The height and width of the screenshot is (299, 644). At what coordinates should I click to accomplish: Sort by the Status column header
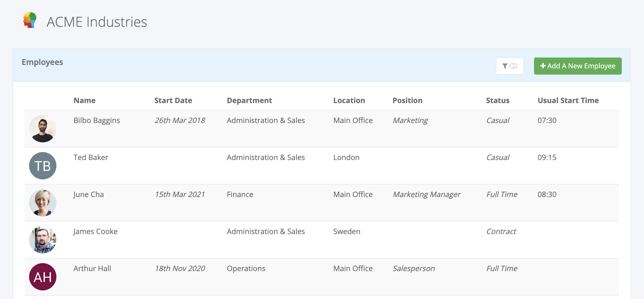[x=498, y=101]
